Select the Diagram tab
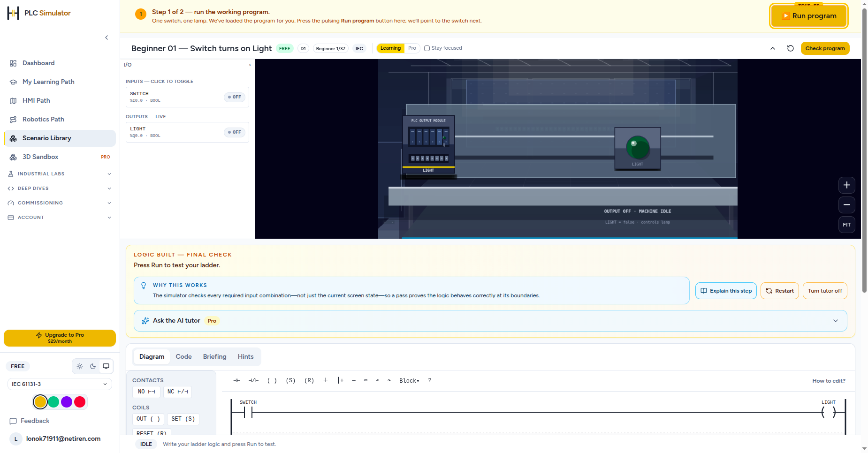 coord(152,357)
